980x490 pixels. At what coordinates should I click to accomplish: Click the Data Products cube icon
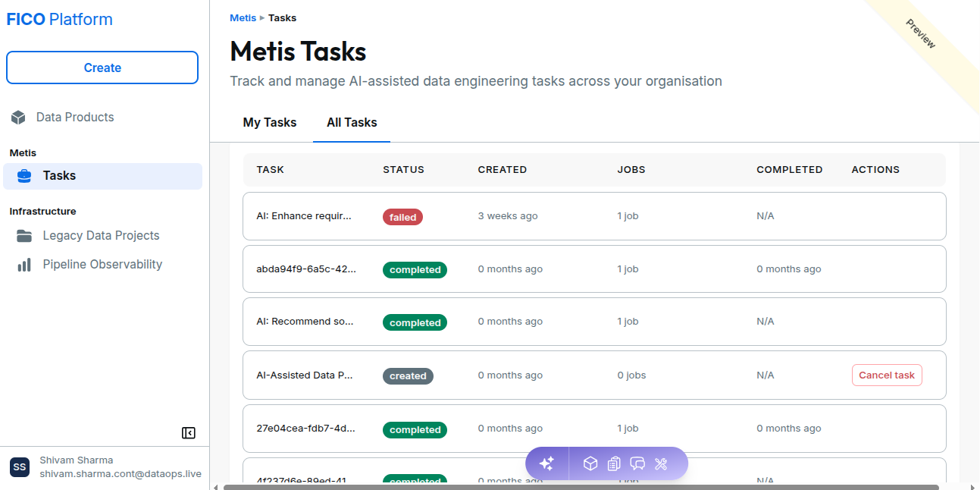coord(18,118)
